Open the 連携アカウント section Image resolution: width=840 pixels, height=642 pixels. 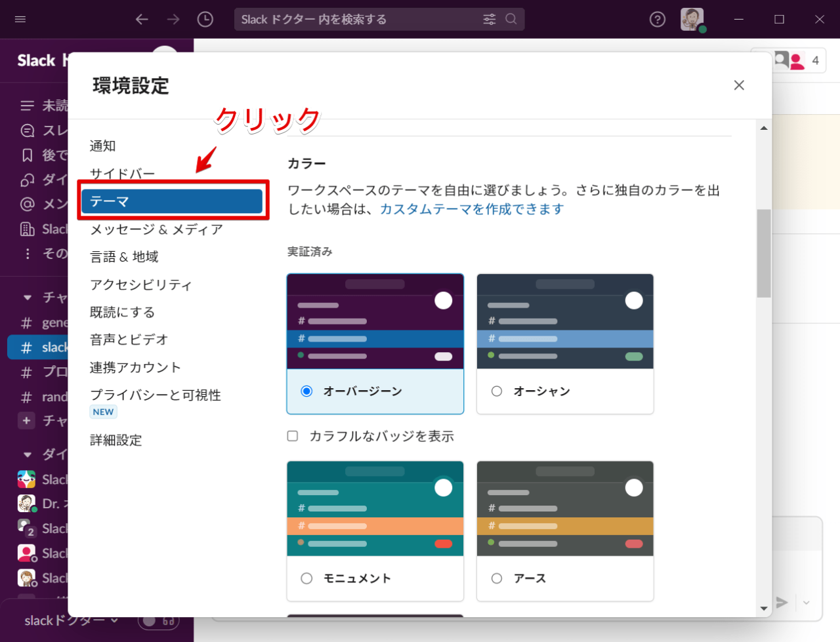pos(135,367)
